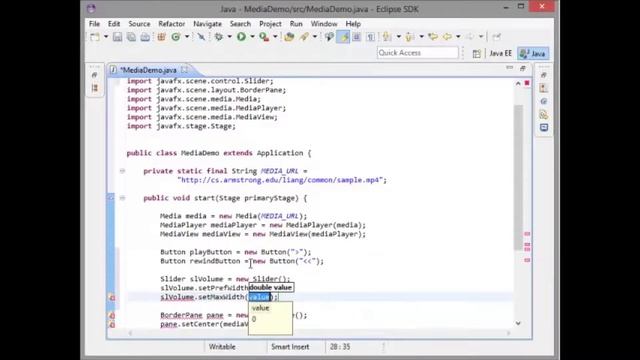Click the bottom icon in right trim bar
Viewport: 640px width, 360px height.
[544, 128]
